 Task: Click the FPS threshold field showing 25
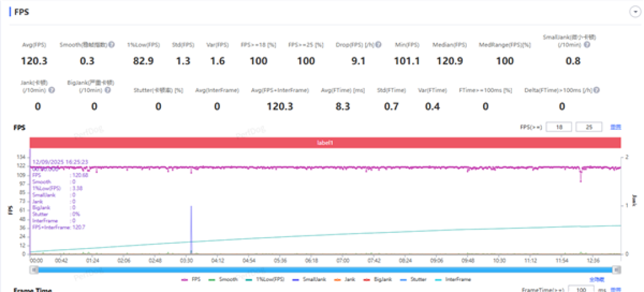pos(589,128)
